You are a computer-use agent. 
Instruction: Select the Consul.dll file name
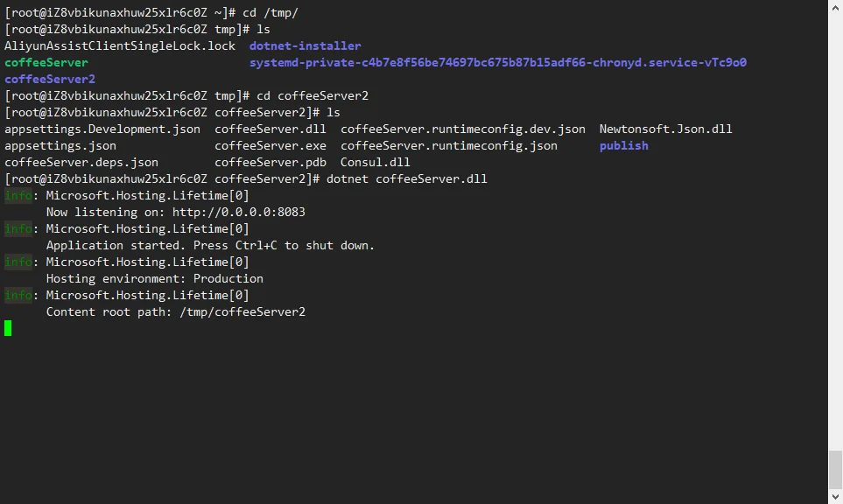coord(375,163)
